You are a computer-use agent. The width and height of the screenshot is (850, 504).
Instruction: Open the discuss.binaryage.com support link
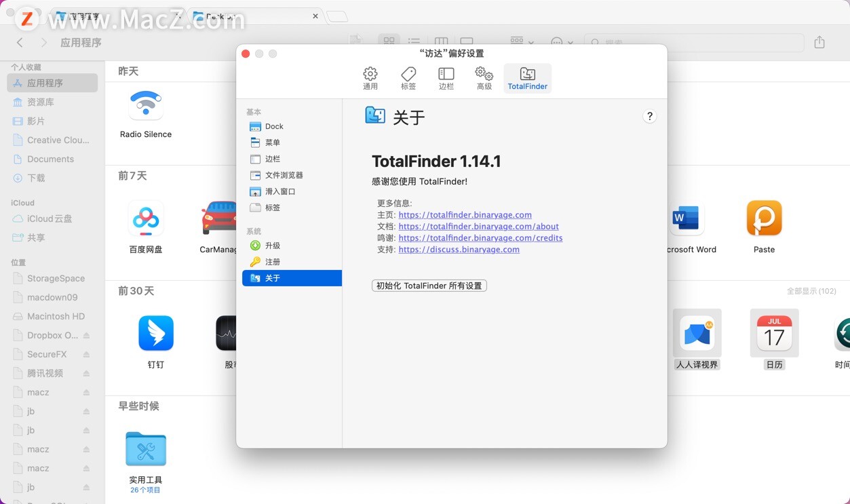coord(459,250)
